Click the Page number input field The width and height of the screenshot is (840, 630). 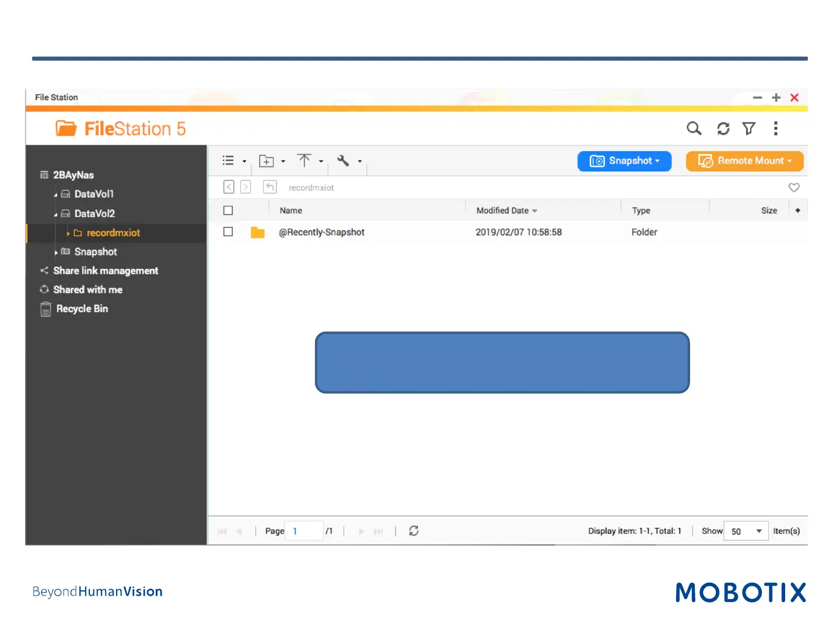click(304, 531)
